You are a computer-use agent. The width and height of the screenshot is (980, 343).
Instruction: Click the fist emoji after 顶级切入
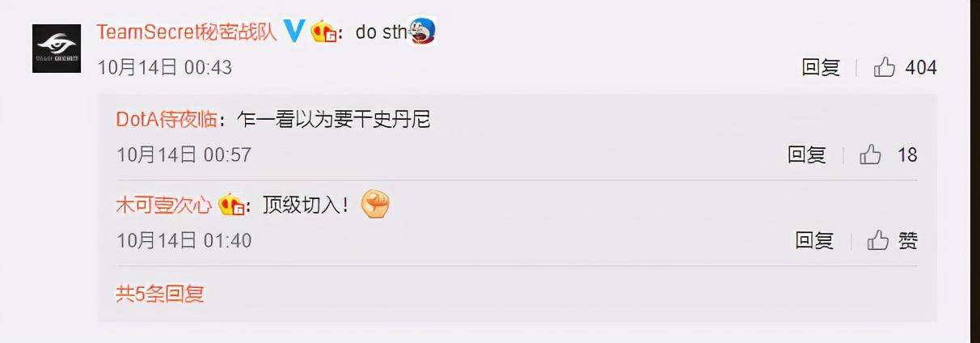tap(375, 204)
